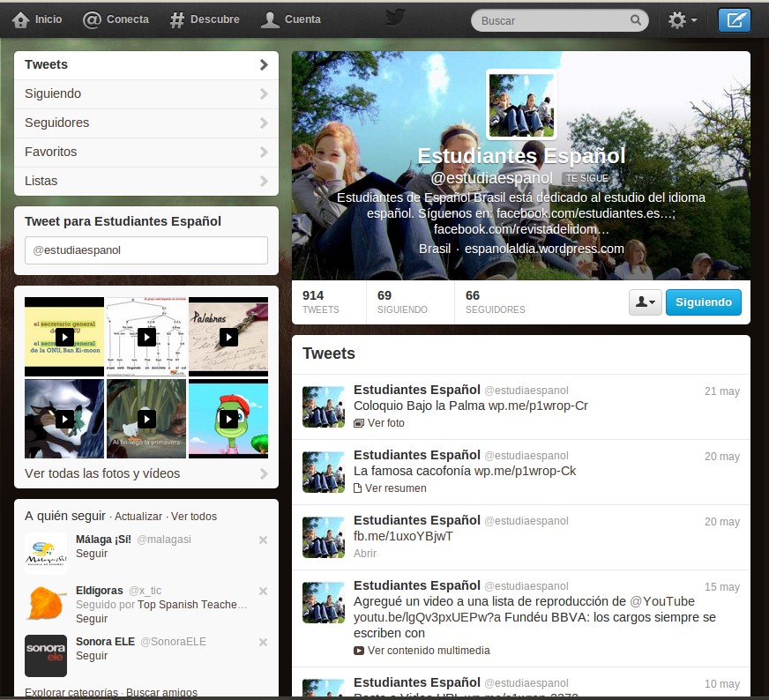This screenshot has height=700, width=769.
Task: Open the Conecta tab
Action: pos(116,19)
